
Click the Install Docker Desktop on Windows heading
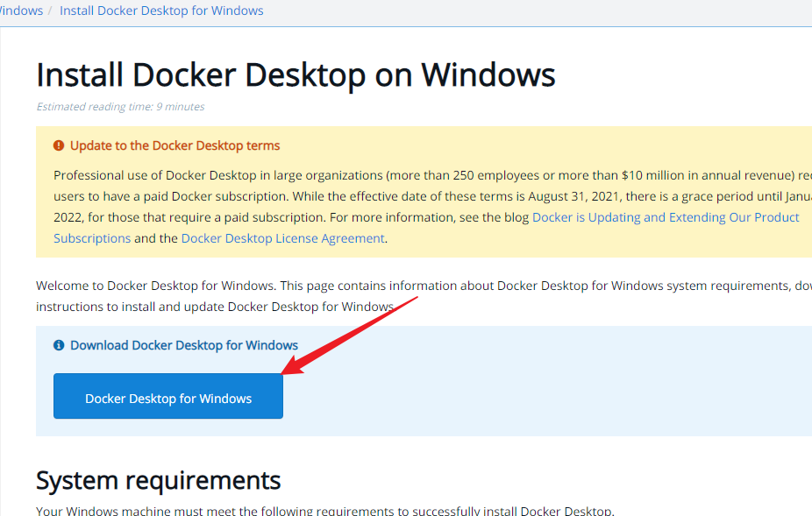296,75
